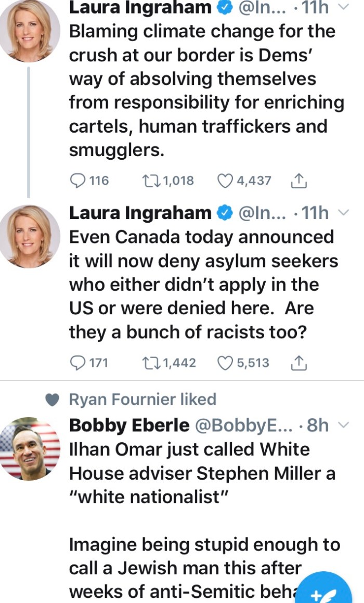
Task: Reply to the climate change tweet
Action: (77, 181)
